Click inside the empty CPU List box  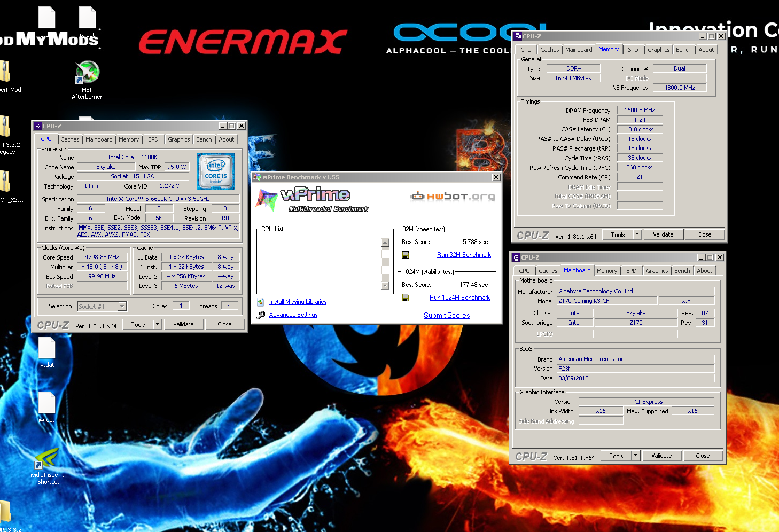tap(319, 263)
